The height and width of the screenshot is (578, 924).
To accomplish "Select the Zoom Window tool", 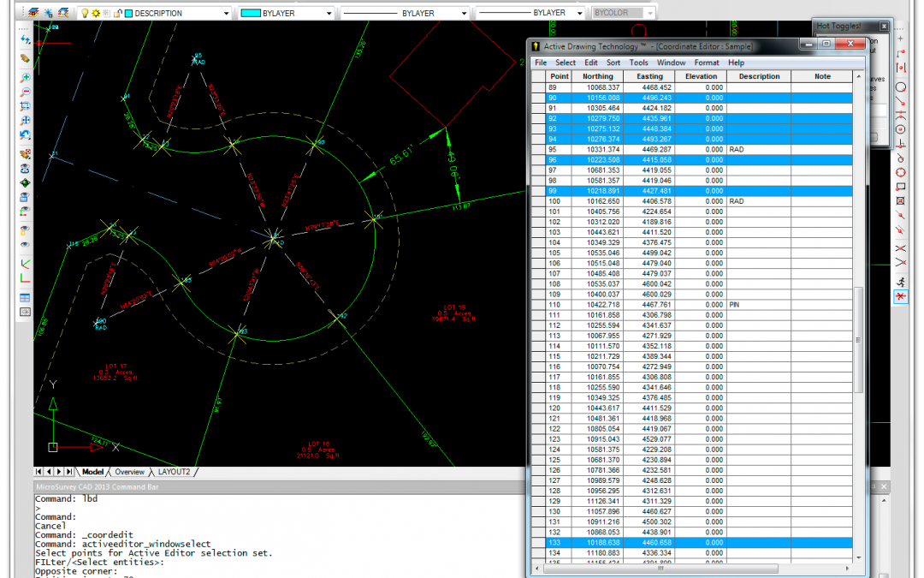I will (26, 107).
